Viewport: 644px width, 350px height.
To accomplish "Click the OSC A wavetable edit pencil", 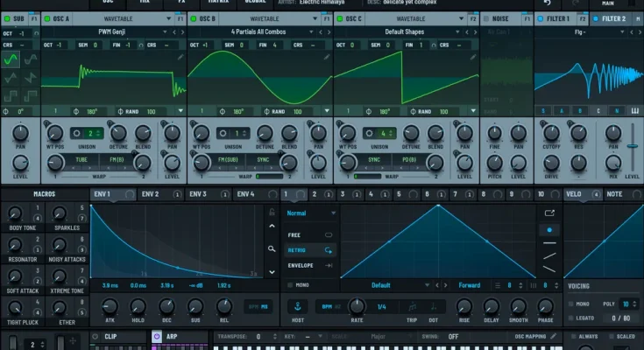I will [x=180, y=57].
